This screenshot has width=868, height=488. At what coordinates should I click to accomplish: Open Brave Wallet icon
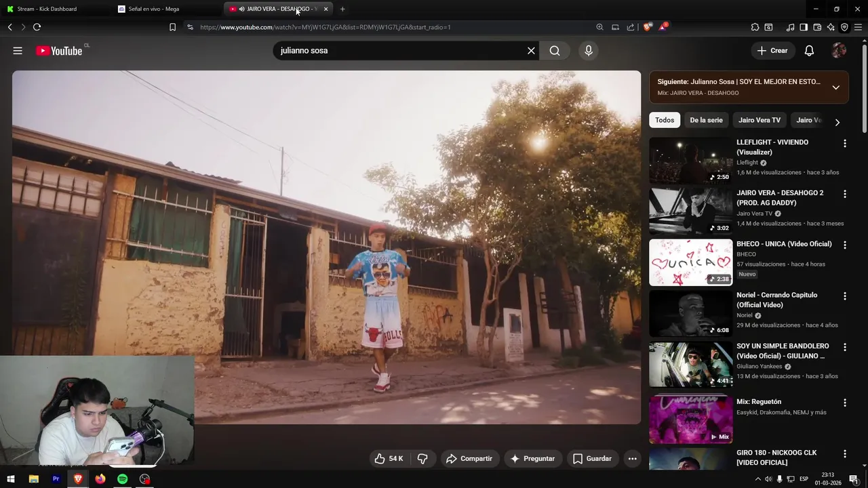pyautogui.click(x=817, y=27)
